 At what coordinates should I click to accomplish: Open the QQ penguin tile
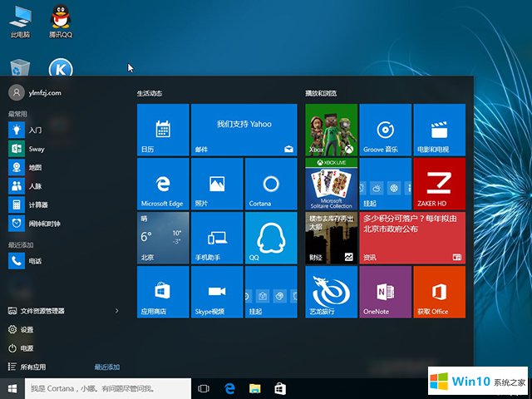270,238
